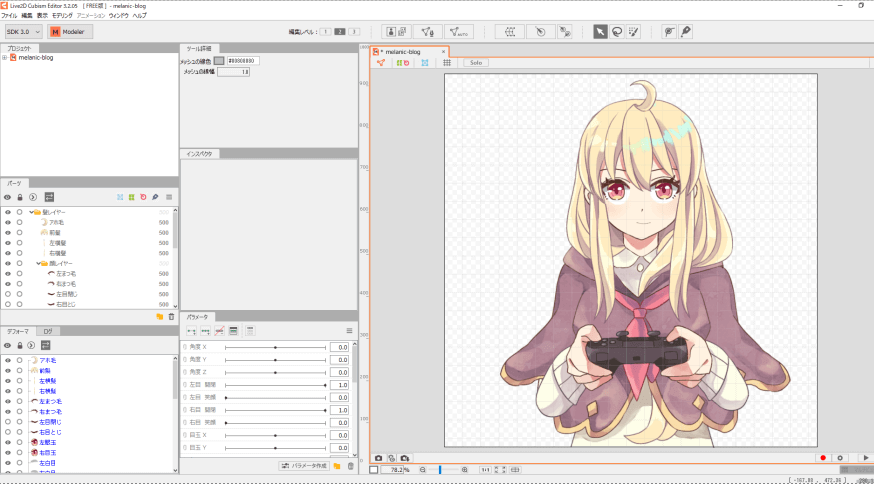Click the mesh edit icon in canvas toolbar

pos(381,63)
